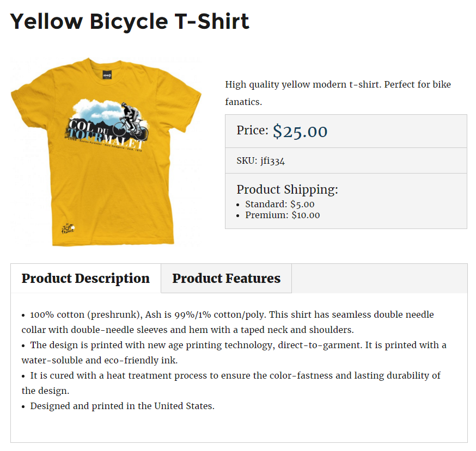The image size is (476, 451).
Task: Click the SKU jfi334 text
Action: pos(261,160)
